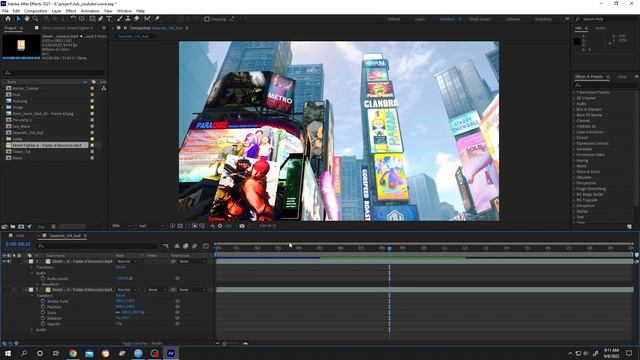Toggle Anchor Point stopwatch on layer 2
The image size is (640, 360).
pos(43,301)
